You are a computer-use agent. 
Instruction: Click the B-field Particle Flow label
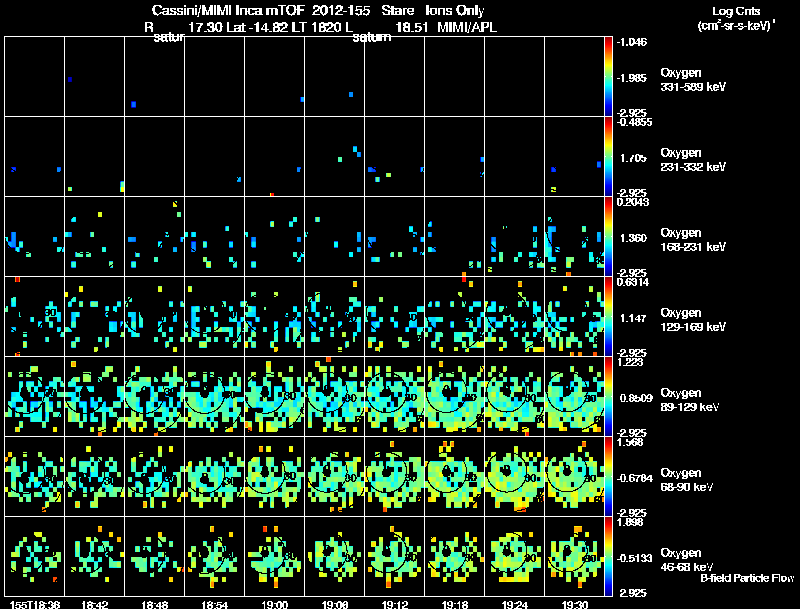747,578
